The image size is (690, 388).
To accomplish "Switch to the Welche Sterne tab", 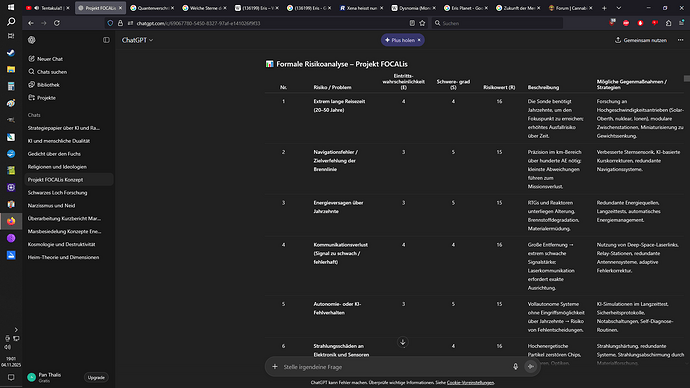I will tap(204, 8).
